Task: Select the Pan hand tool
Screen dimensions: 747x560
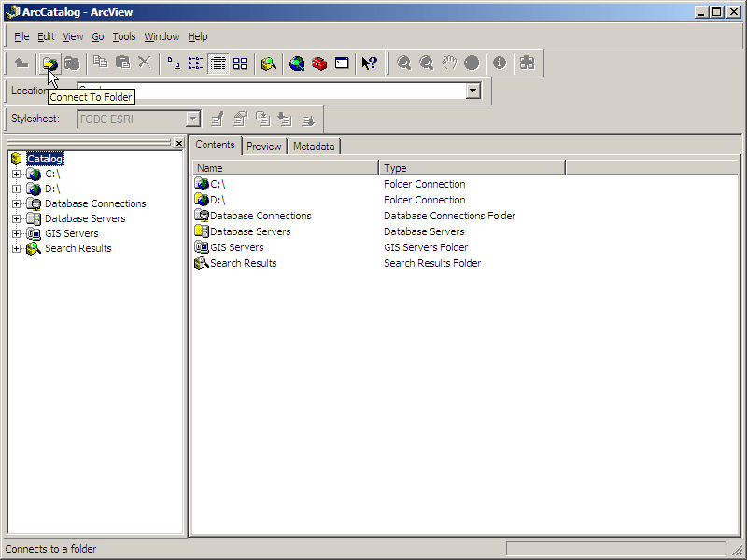Action: [449, 63]
